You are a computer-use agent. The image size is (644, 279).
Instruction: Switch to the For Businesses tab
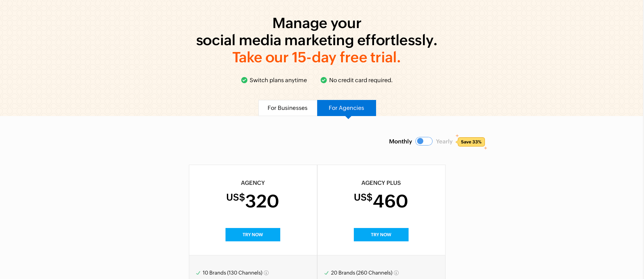(288, 108)
